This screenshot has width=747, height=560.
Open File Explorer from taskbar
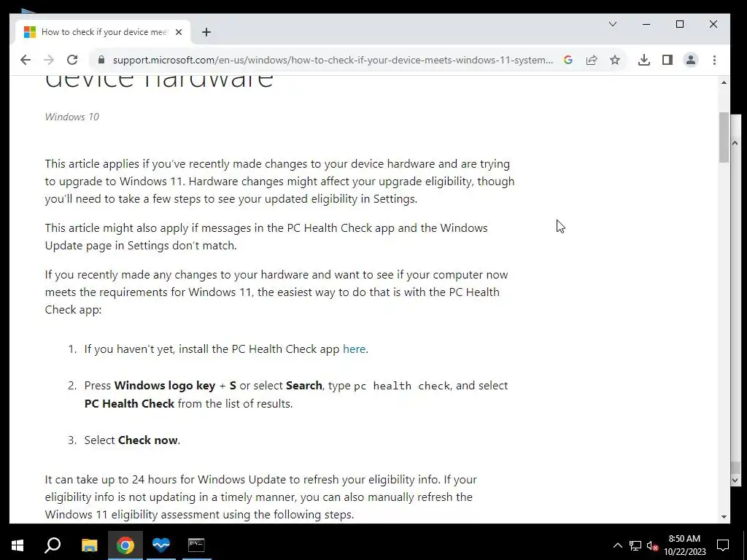pyautogui.click(x=89, y=545)
